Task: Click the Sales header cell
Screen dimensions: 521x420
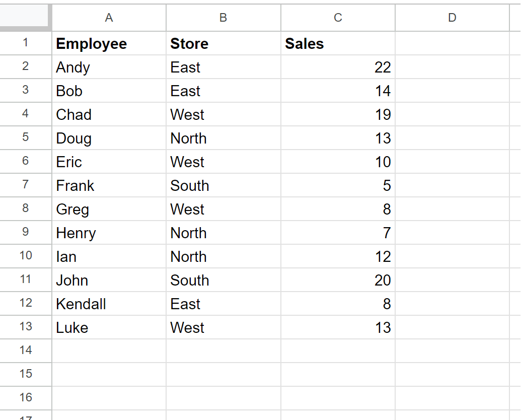Action: tap(338, 44)
